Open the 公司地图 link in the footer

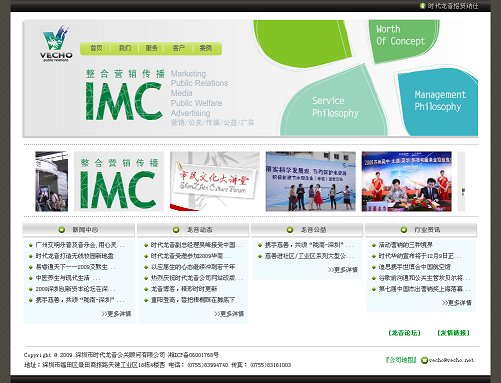click(x=401, y=360)
